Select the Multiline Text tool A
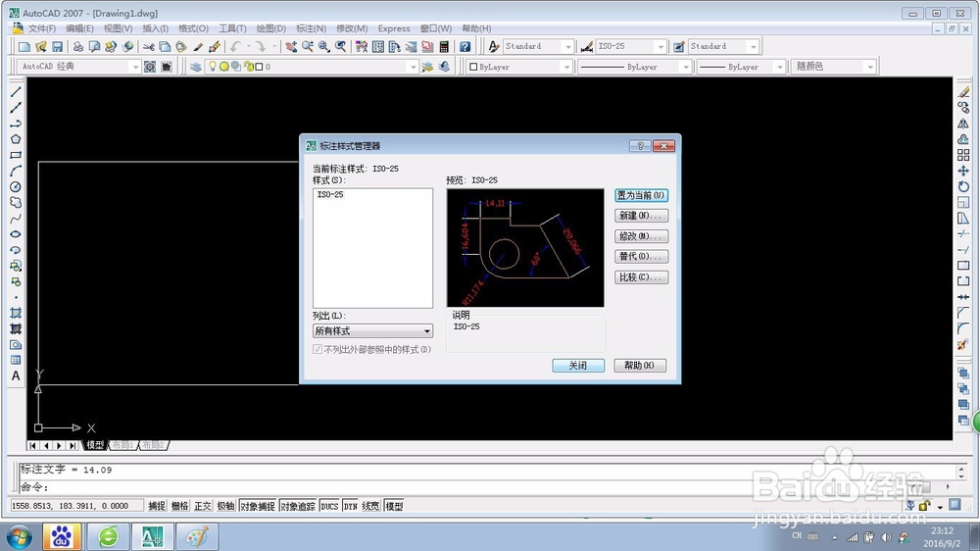 pyautogui.click(x=16, y=376)
